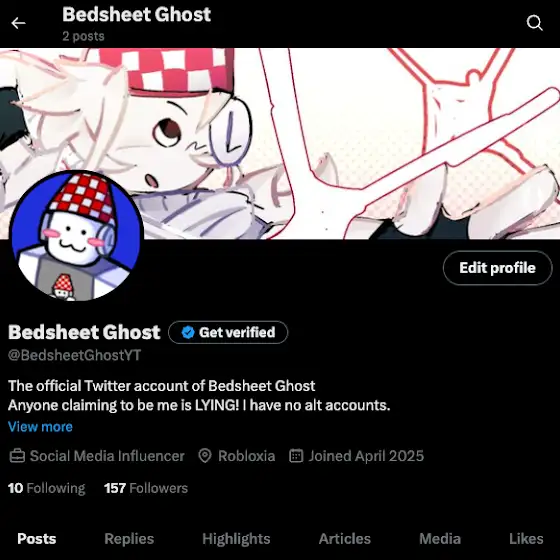
Task: Open the 10 Following list
Action: point(46,488)
